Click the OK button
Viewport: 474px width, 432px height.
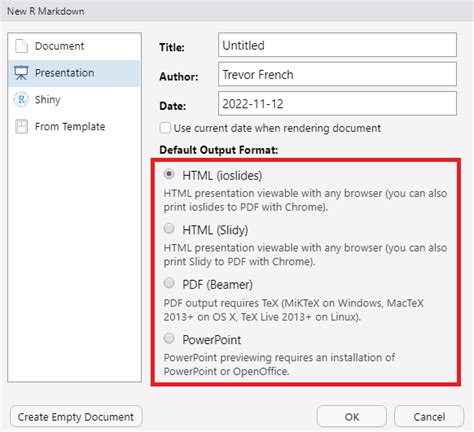pos(352,417)
